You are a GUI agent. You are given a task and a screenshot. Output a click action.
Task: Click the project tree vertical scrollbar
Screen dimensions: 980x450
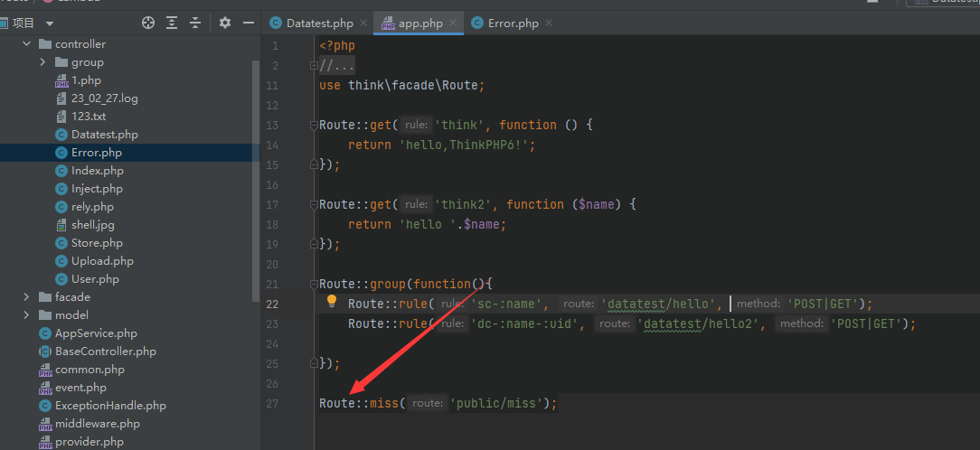pos(256,182)
